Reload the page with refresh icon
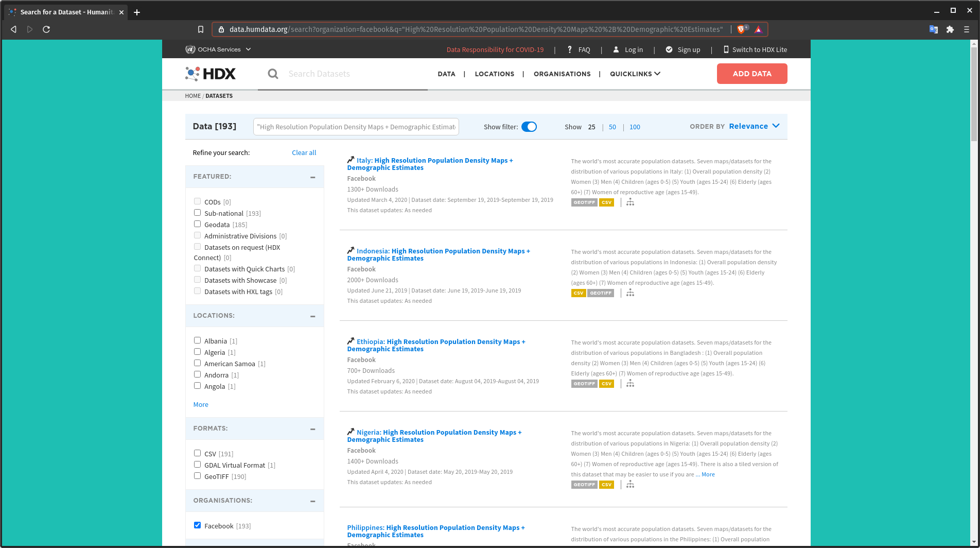This screenshot has height=548, width=980. [x=46, y=29]
